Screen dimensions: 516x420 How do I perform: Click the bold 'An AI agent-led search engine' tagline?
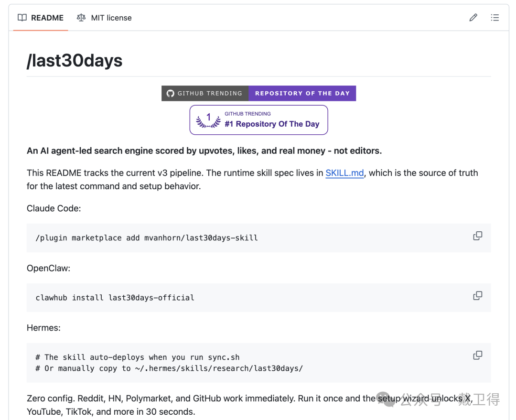[x=204, y=151]
